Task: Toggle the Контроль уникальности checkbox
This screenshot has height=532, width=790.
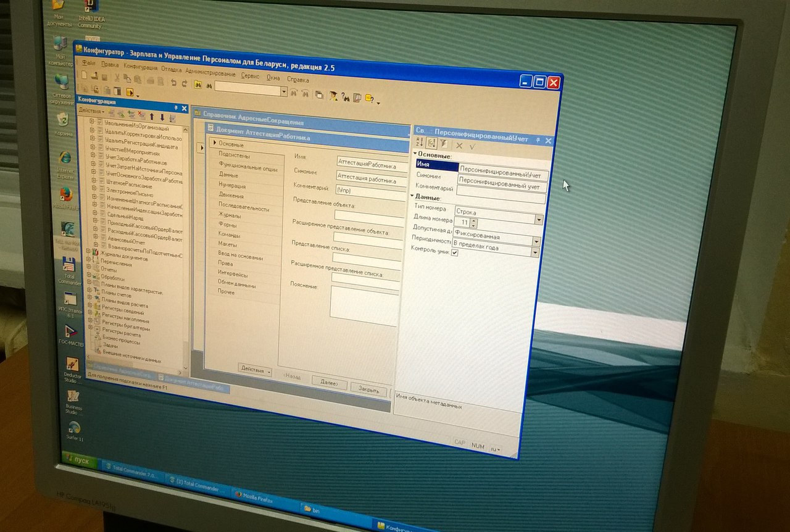Action: 455,253
